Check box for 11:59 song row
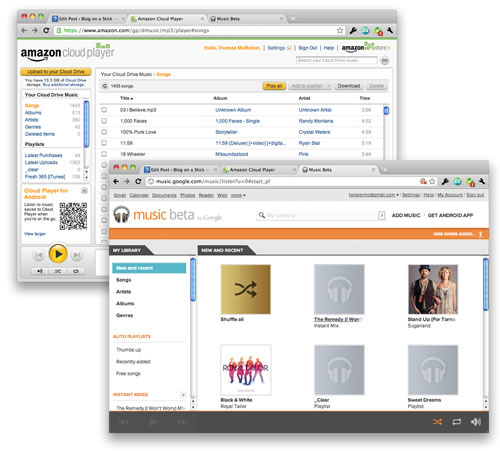Screen dimensions: 500x451 [x=104, y=143]
